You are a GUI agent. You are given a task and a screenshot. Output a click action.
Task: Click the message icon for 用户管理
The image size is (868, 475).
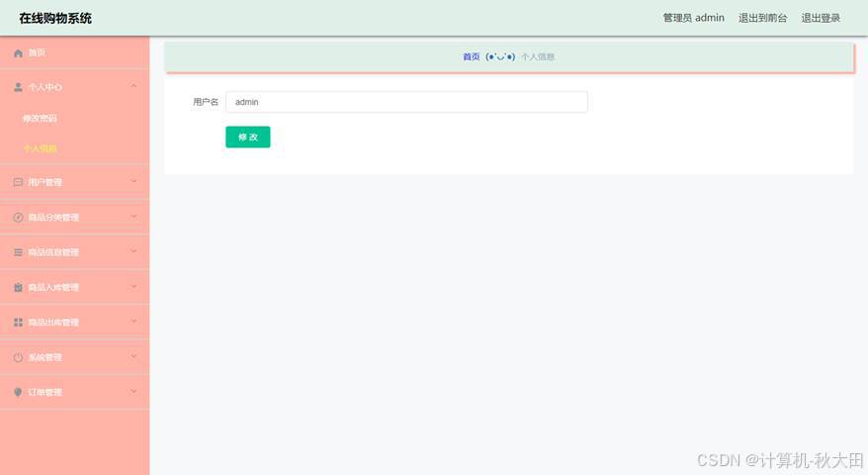click(x=18, y=182)
